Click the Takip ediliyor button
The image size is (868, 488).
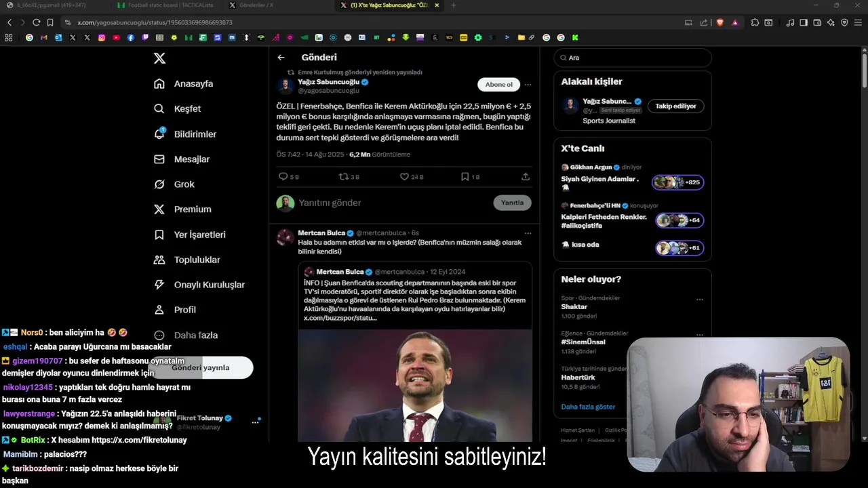(675, 106)
